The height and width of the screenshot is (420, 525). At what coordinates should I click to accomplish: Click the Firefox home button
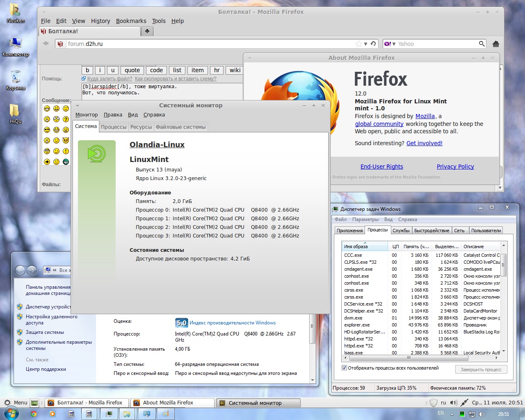[x=495, y=44]
